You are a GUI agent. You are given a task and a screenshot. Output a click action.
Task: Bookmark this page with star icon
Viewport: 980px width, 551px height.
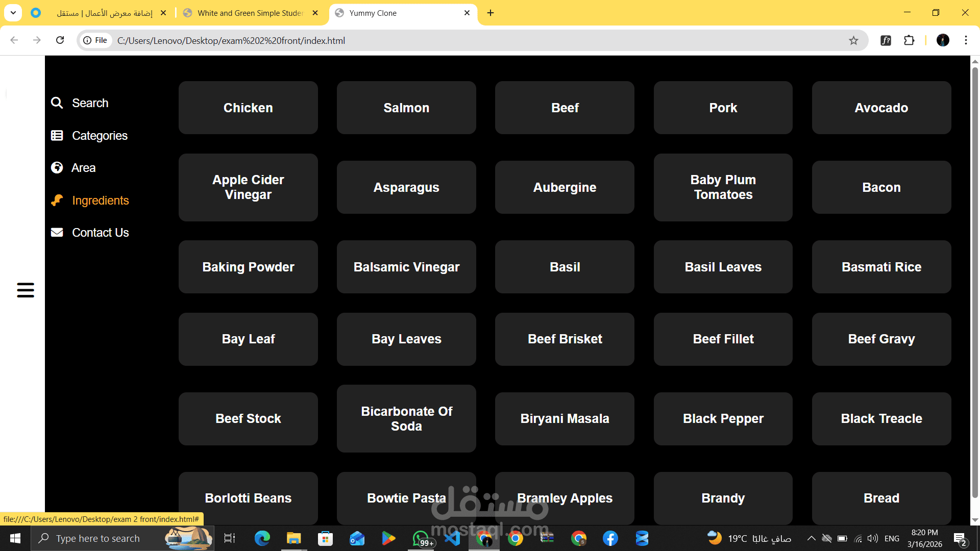(853, 40)
